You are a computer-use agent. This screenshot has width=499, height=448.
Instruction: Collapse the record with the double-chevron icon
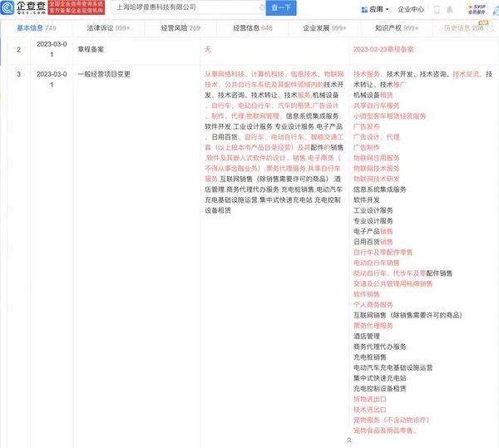pyautogui.click(x=349, y=441)
